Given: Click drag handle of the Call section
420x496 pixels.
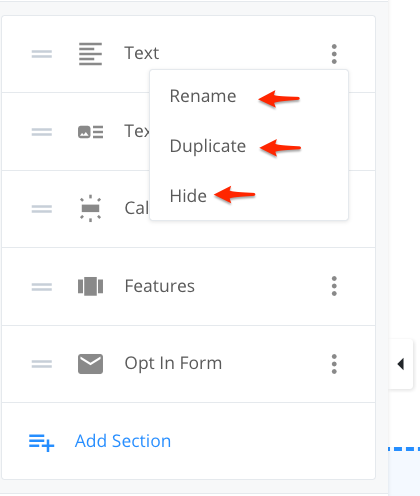Looking at the screenshot, I should click(42, 209).
